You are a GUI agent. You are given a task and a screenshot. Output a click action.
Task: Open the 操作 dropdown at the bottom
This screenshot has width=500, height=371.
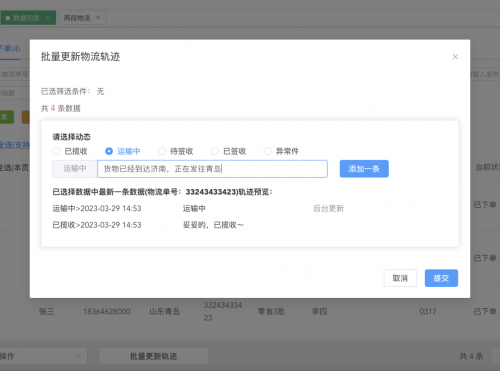pos(42,356)
